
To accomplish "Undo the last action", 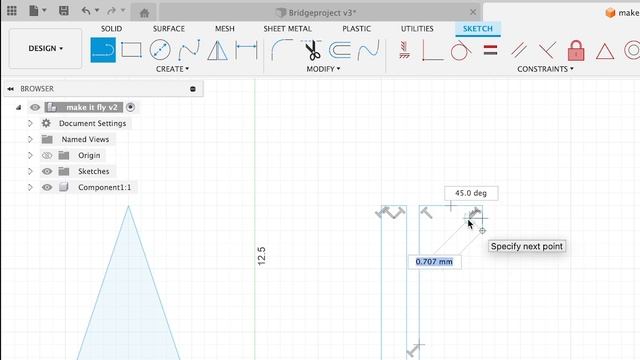I will [x=86, y=11].
